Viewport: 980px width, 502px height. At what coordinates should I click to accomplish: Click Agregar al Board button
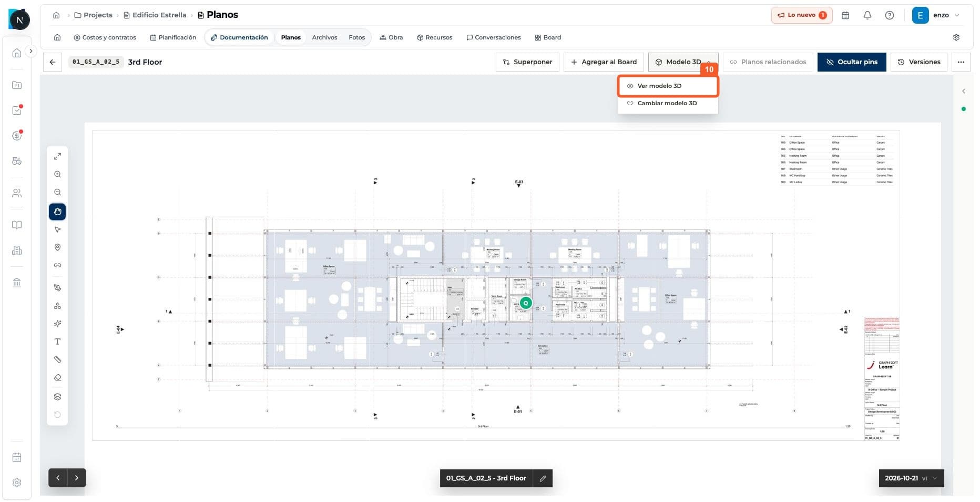click(604, 62)
